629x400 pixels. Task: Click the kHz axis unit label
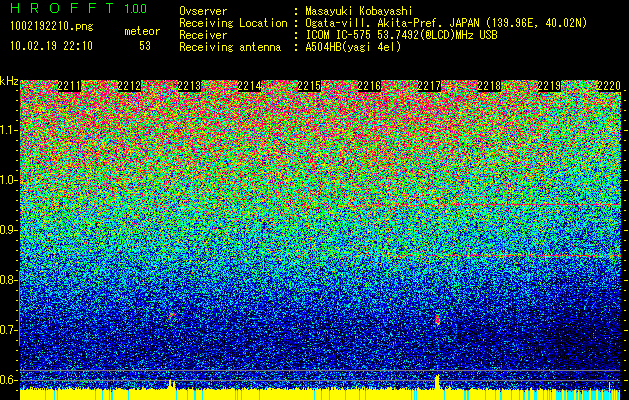[x=9, y=81]
